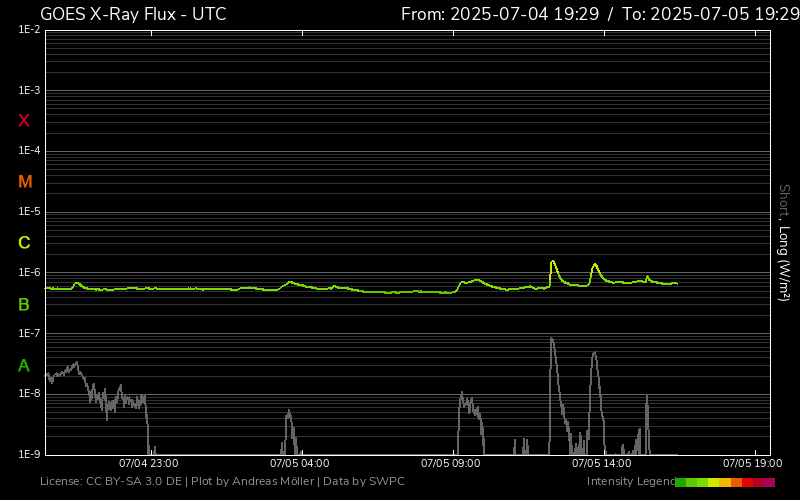800x500 pixels.
Task: Click the intensity legend color bar
Action: (724, 482)
